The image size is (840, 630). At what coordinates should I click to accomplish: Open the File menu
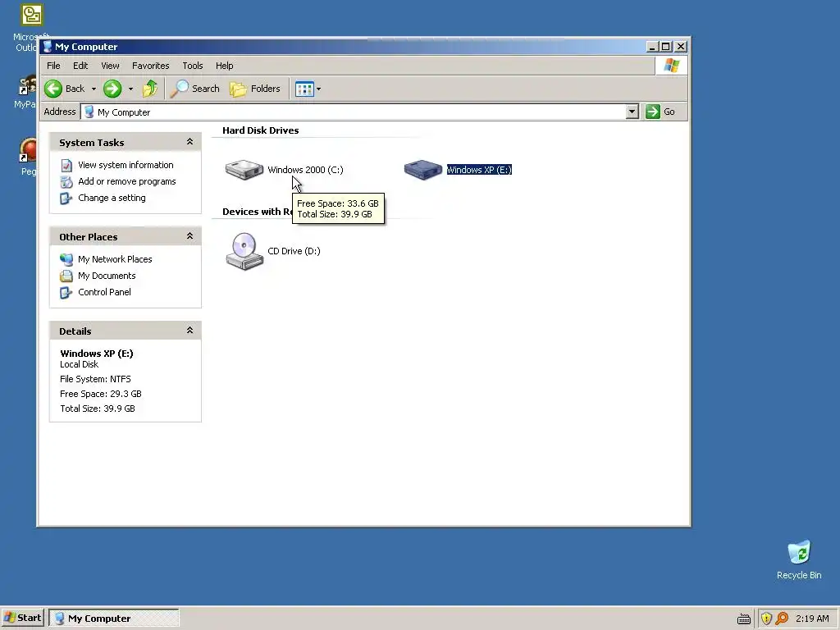click(53, 66)
